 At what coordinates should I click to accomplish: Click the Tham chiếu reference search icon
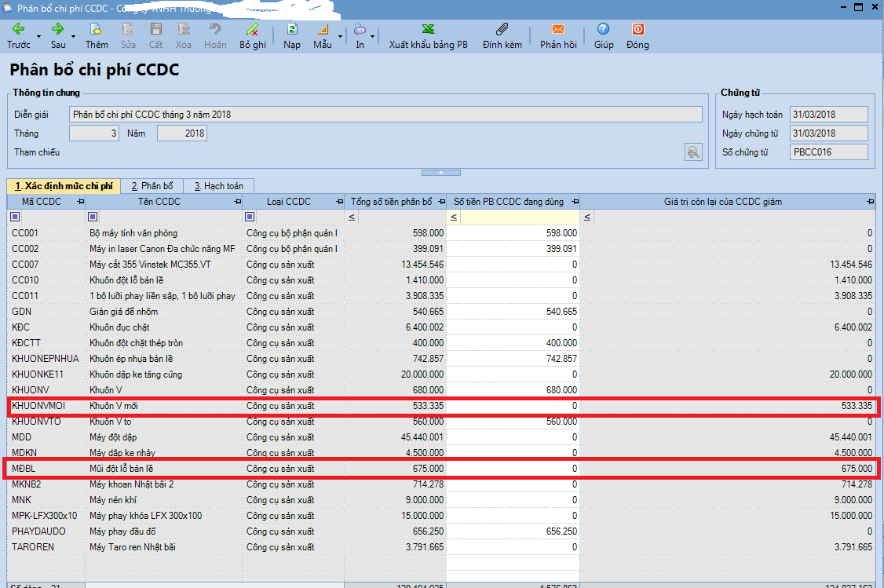click(x=693, y=152)
